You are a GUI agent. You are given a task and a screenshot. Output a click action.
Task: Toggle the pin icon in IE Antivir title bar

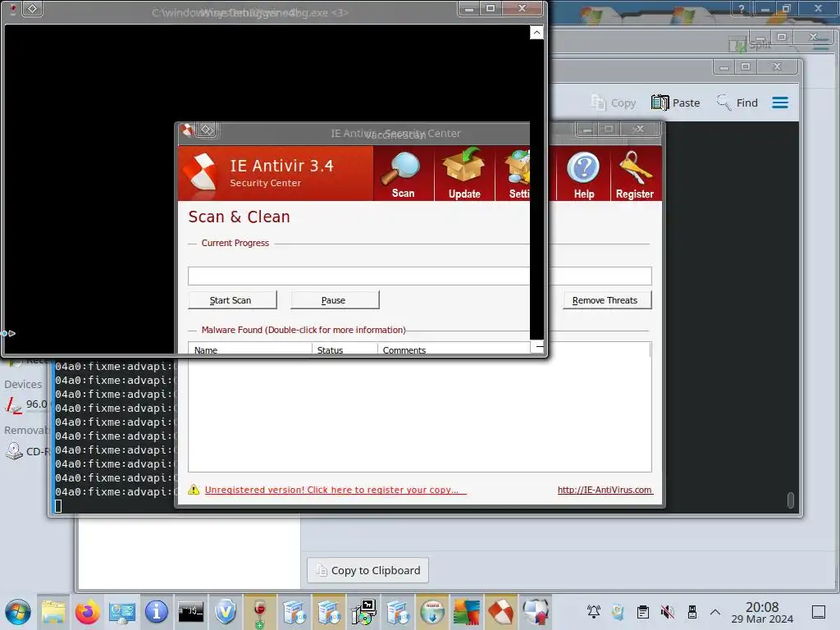pos(207,130)
